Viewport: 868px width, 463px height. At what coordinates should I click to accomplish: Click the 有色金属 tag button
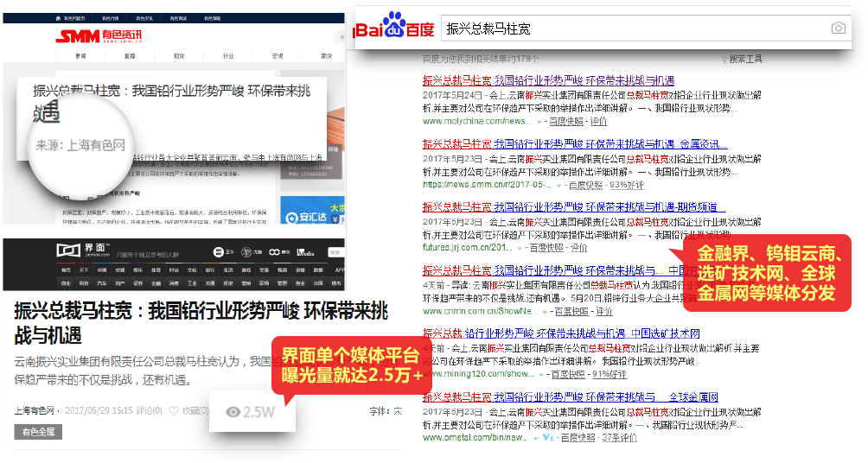[x=38, y=432]
